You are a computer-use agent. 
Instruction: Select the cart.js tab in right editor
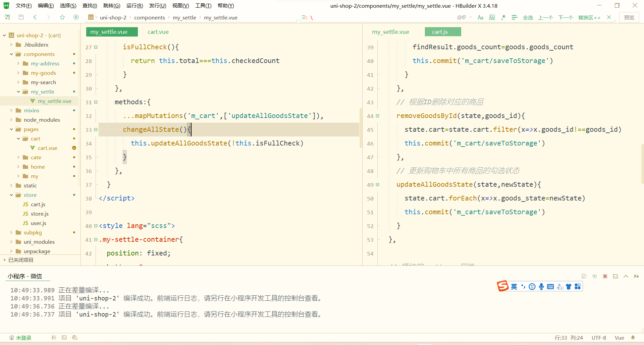tap(443, 32)
